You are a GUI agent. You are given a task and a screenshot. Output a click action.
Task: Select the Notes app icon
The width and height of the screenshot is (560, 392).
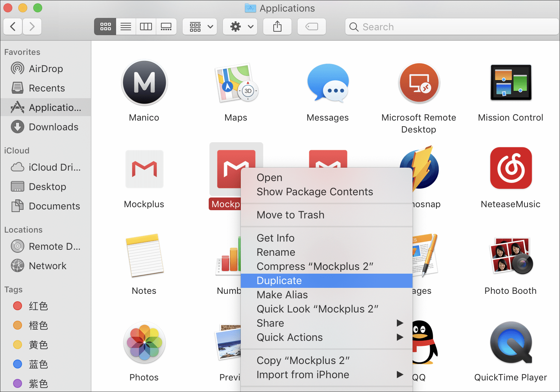point(144,255)
